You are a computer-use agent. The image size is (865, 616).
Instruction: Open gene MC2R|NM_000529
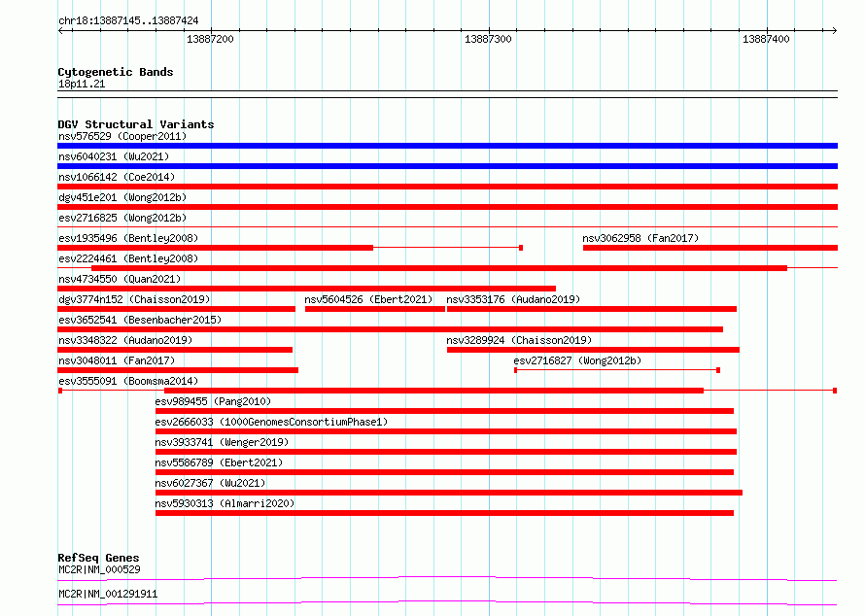pyautogui.click(x=99, y=569)
